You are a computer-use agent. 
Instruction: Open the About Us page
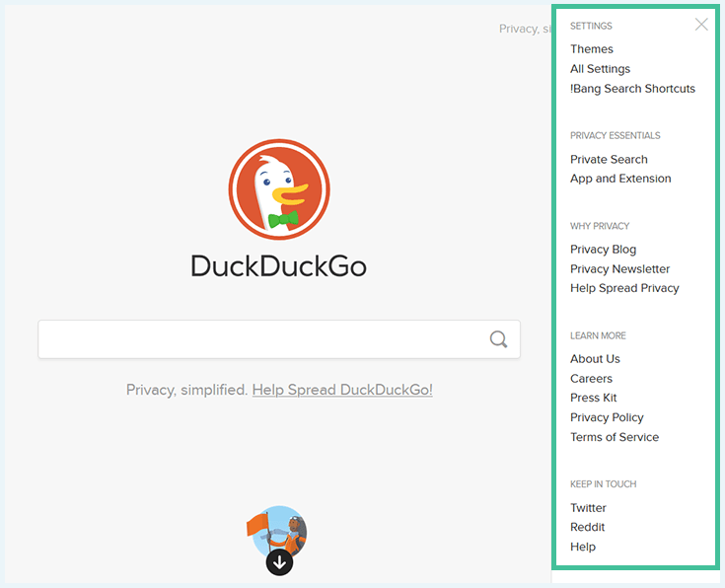pos(595,359)
